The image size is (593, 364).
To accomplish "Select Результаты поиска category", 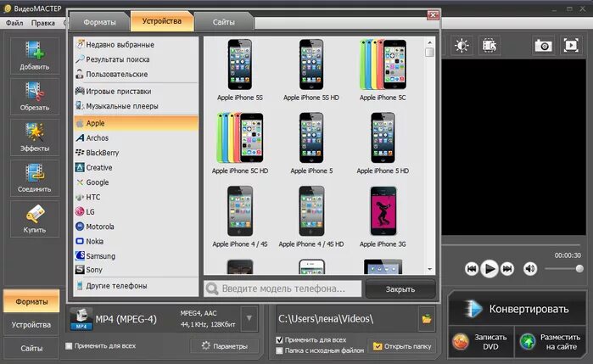I will [136, 59].
